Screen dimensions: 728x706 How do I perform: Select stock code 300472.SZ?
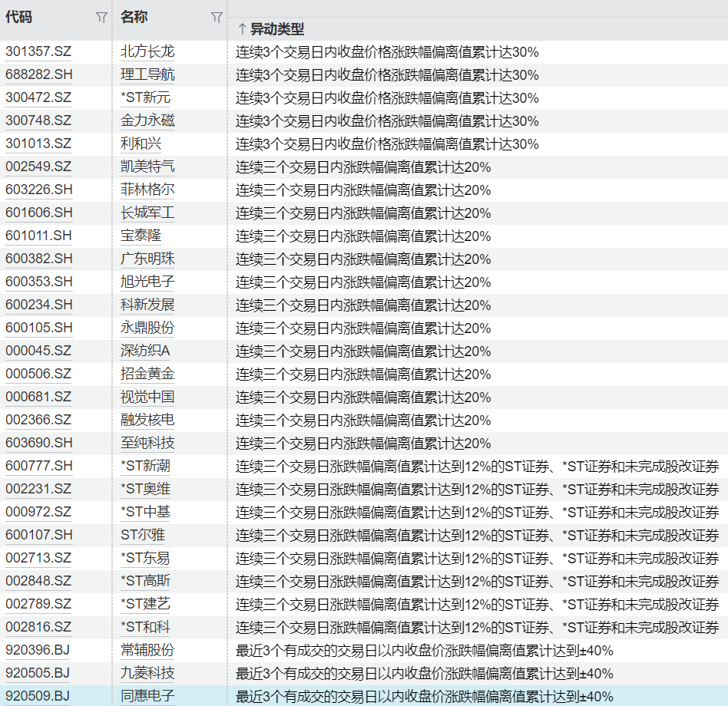(x=38, y=98)
